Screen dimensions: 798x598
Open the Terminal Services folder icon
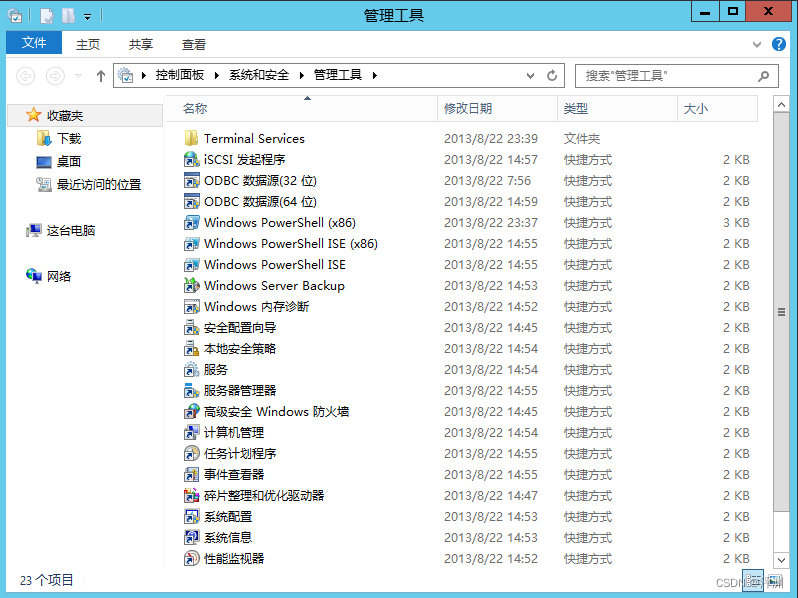[191, 138]
